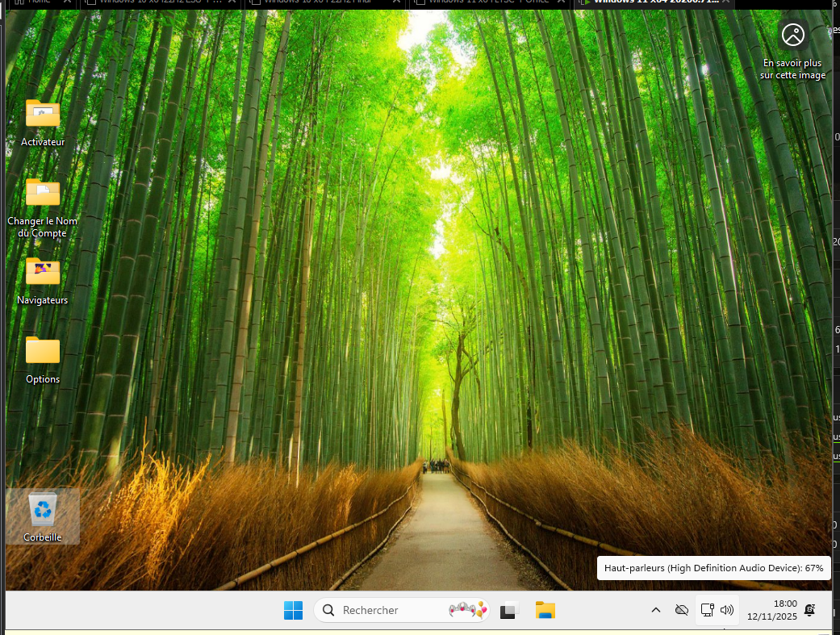Click the crossed-out cloud OneDrive tray icon
This screenshot has height=635, width=840.
[681, 610]
